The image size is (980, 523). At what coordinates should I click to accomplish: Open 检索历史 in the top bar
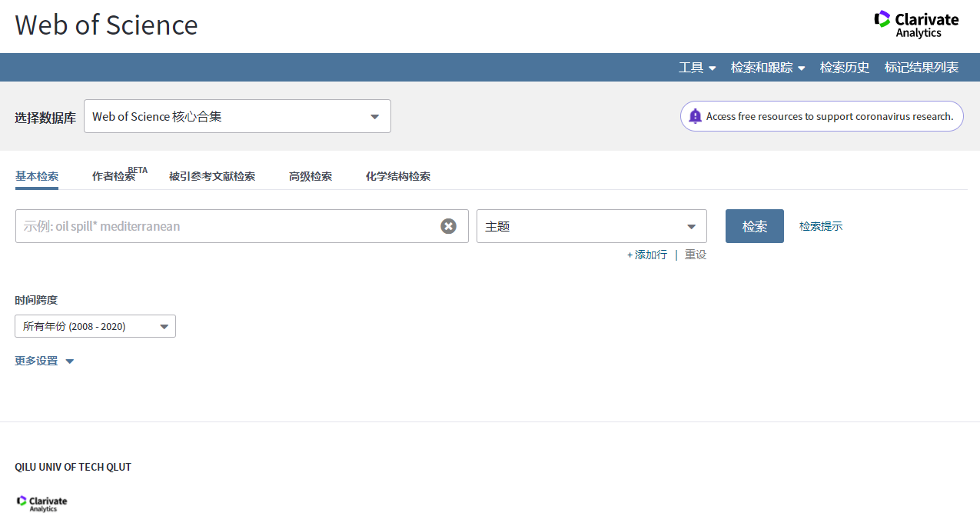[x=845, y=68]
